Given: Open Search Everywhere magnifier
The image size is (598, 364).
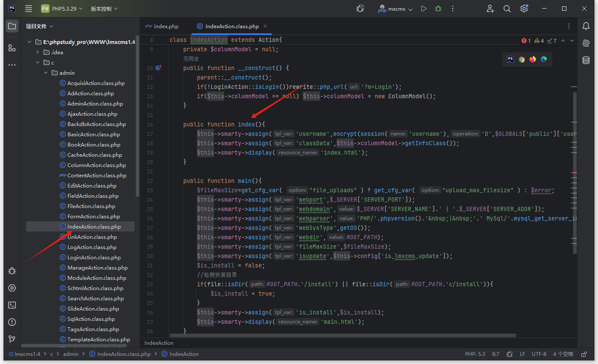Looking at the screenshot, I should 507,9.
